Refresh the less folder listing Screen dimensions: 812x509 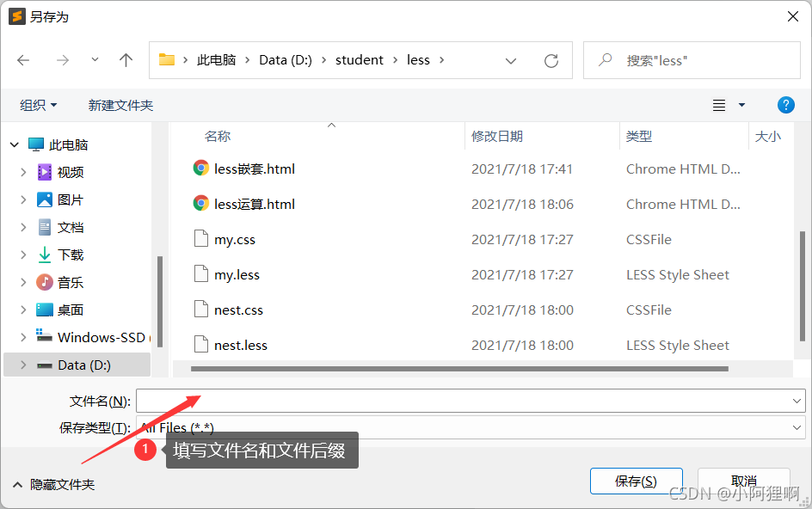click(551, 60)
